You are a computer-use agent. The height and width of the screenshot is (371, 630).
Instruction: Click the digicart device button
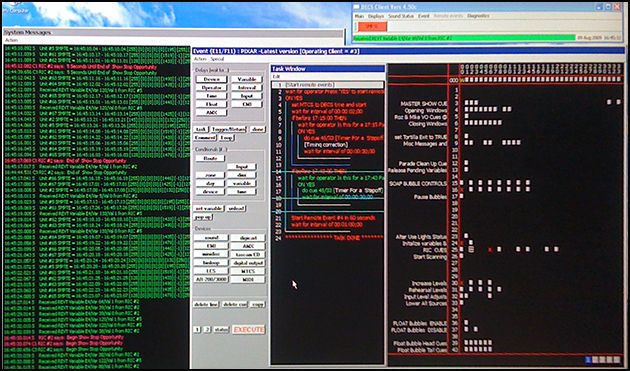click(248, 238)
